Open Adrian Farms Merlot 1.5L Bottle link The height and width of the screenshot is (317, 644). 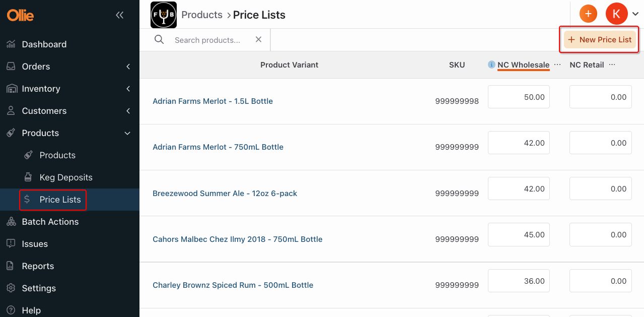(212, 101)
